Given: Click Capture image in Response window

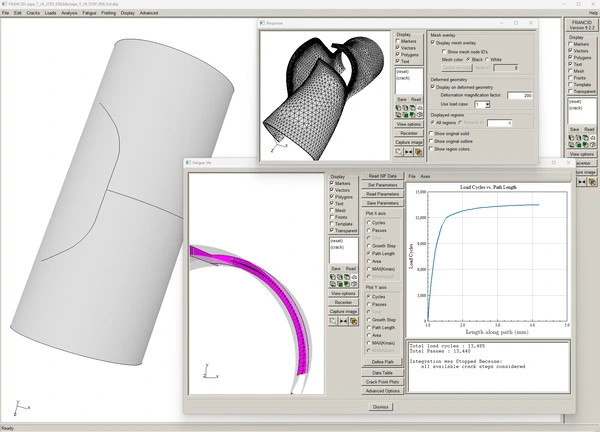Looking at the screenshot, I should point(409,142).
